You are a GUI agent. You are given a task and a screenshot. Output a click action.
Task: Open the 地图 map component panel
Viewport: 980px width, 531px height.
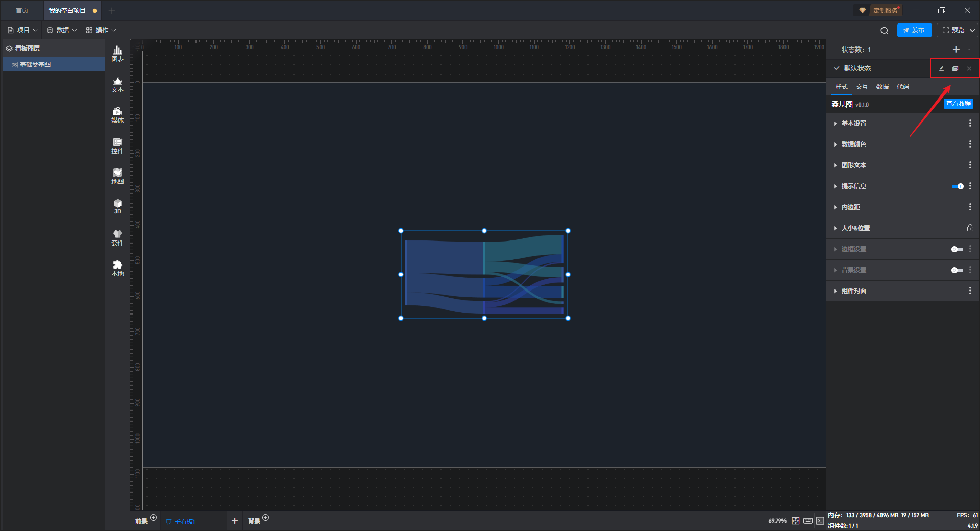[x=117, y=176]
